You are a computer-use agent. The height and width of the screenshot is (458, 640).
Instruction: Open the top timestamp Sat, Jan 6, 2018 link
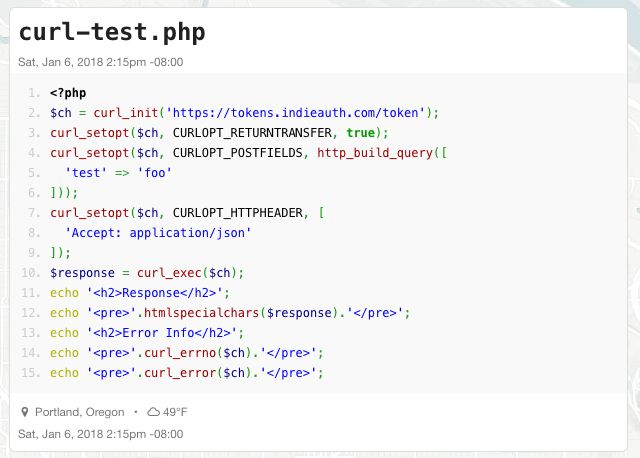[100, 62]
